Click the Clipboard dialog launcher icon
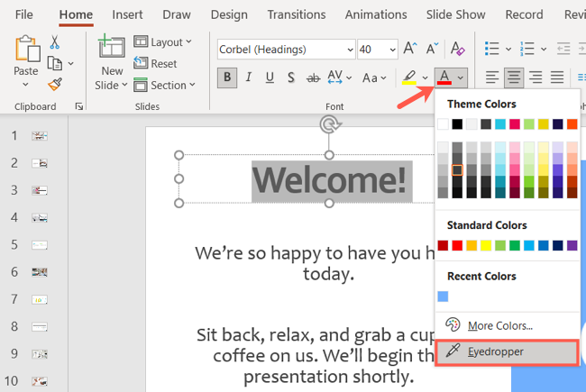The height and width of the screenshot is (392, 586). pyautogui.click(x=78, y=107)
